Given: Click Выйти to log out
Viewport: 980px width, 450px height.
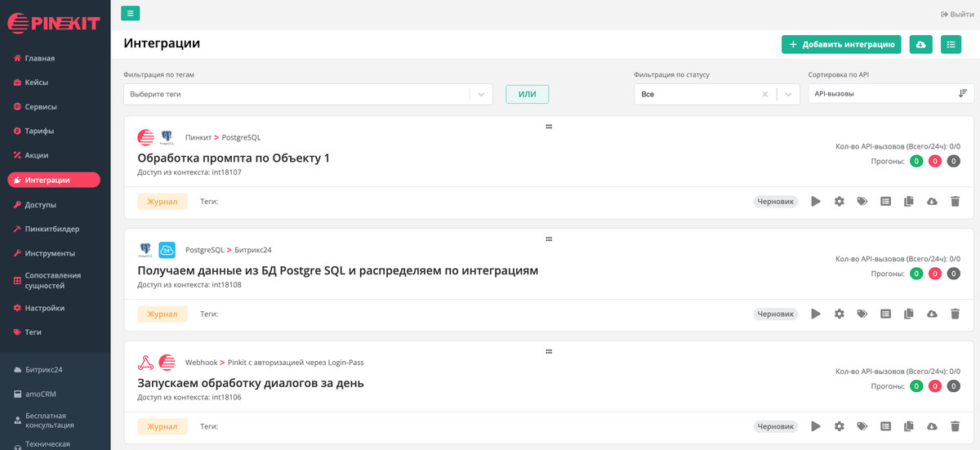Looking at the screenshot, I should coord(957,14).
